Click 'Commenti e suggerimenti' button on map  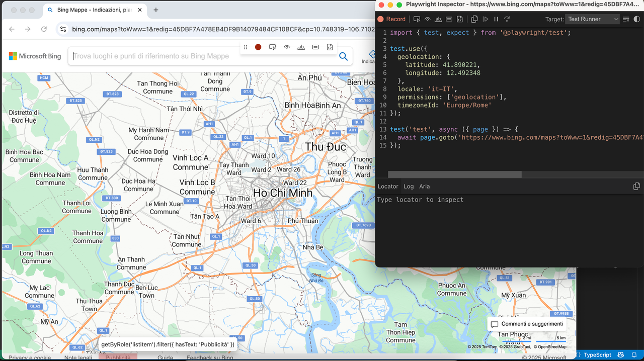tap(527, 324)
